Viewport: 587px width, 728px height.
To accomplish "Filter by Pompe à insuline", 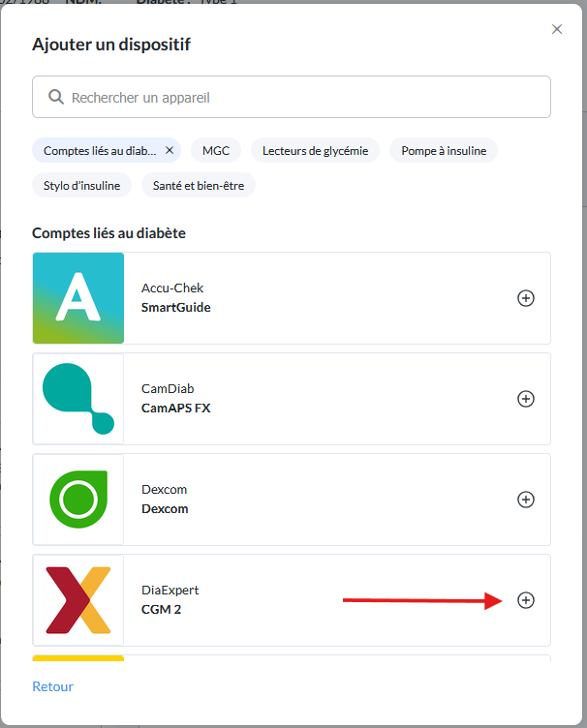I will coord(444,150).
